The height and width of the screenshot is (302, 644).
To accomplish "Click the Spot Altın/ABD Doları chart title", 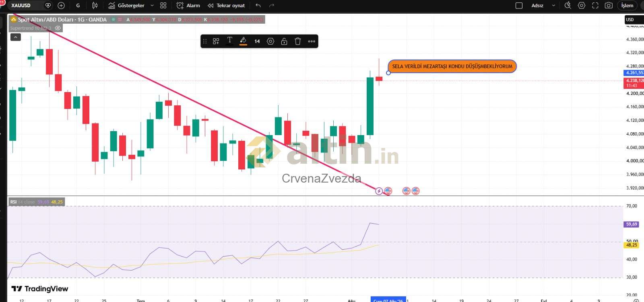I will (62, 19).
